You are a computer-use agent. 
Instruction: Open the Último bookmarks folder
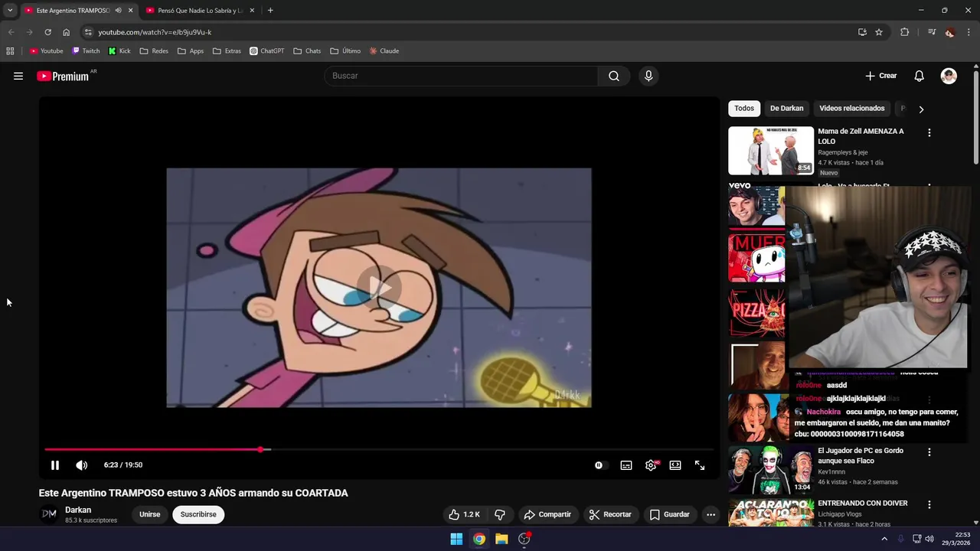click(345, 51)
